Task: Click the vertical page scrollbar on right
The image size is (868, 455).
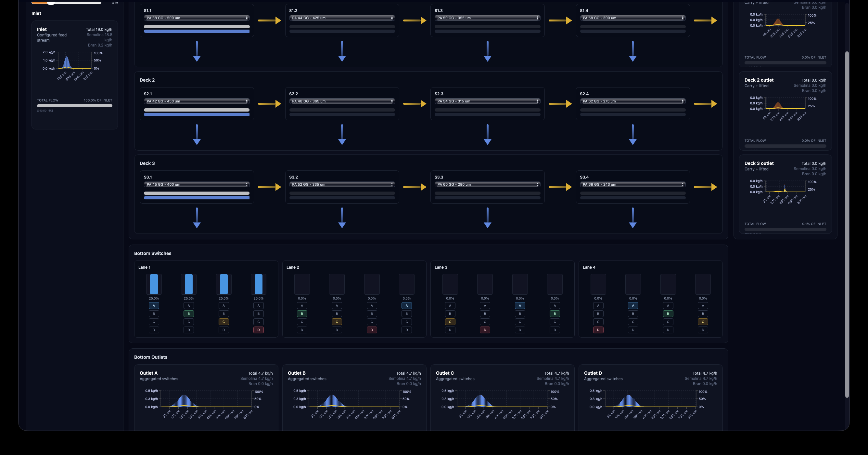Action: (847, 224)
